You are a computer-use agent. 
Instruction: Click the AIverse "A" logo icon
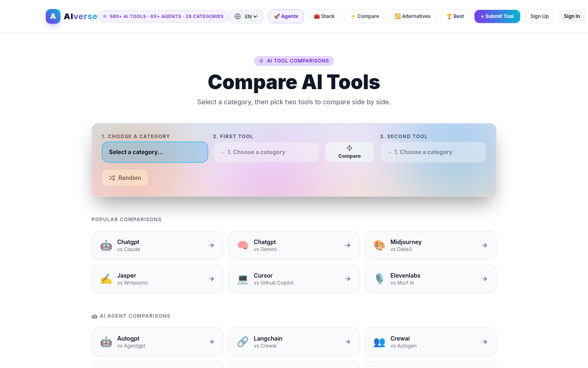[53, 16]
